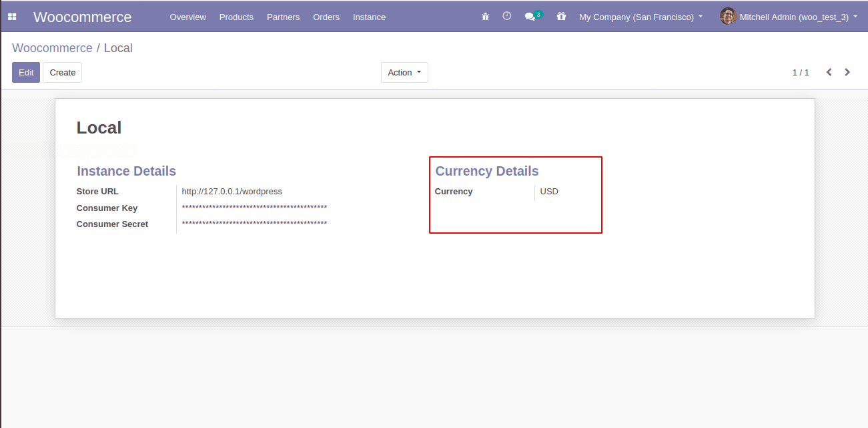
Task: Click the Local breadcrumb text
Action: [118, 48]
